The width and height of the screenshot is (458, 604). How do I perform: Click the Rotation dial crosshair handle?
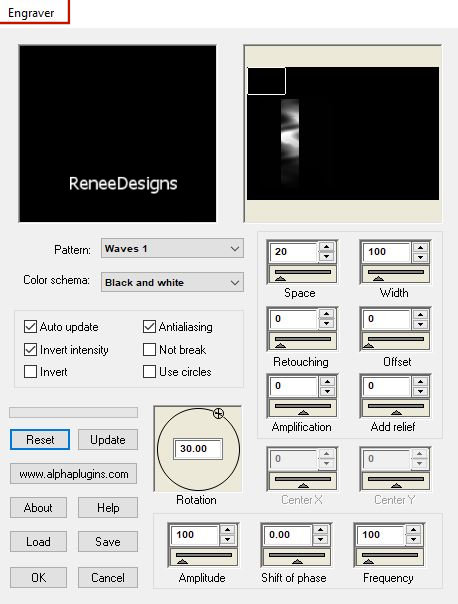click(x=218, y=413)
